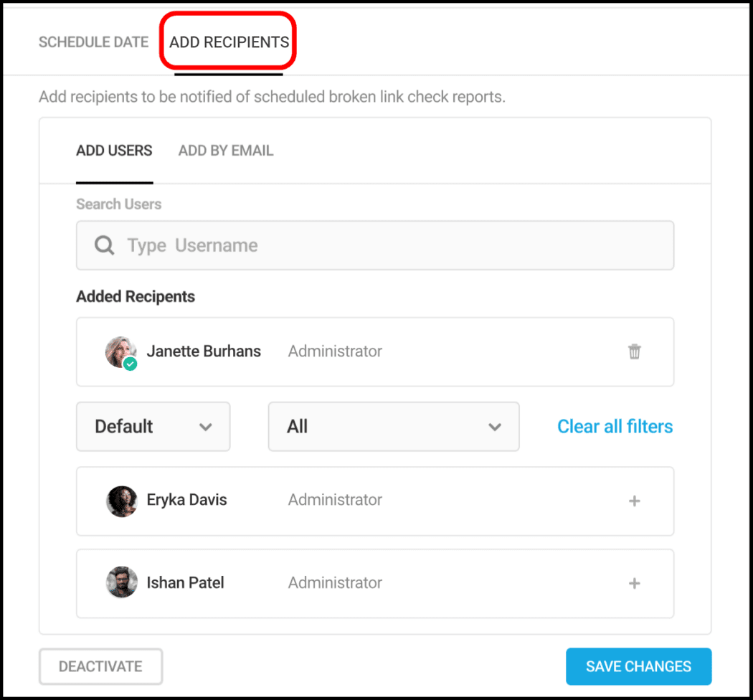Click Clear all filters

point(615,426)
